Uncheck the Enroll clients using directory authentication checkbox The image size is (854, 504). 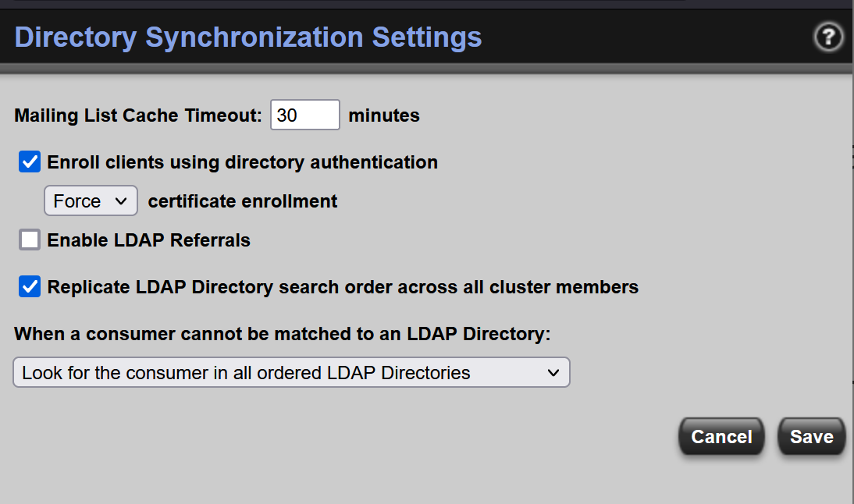tap(30, 162)
